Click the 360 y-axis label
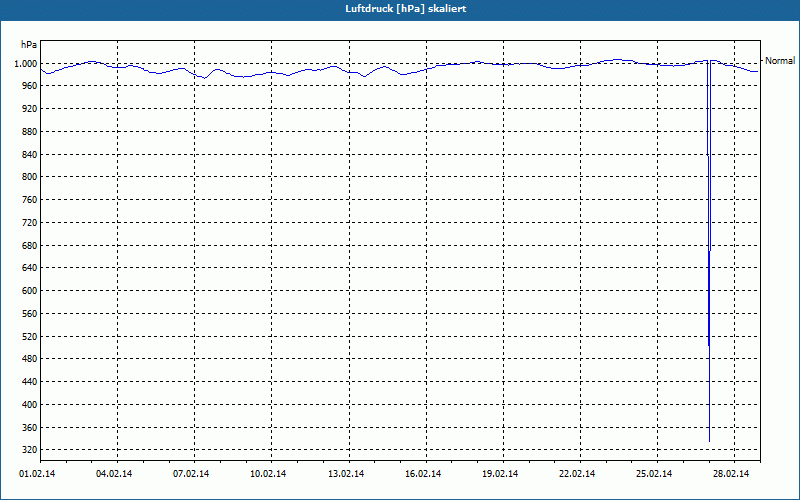This screenshot has width=800, height=500. [30, 428]
